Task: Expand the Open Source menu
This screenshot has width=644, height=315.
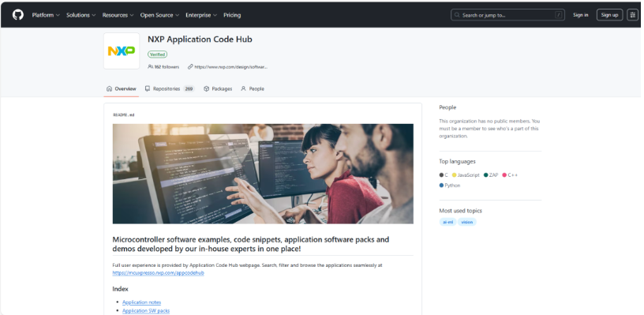Action: tap(159, 15)
